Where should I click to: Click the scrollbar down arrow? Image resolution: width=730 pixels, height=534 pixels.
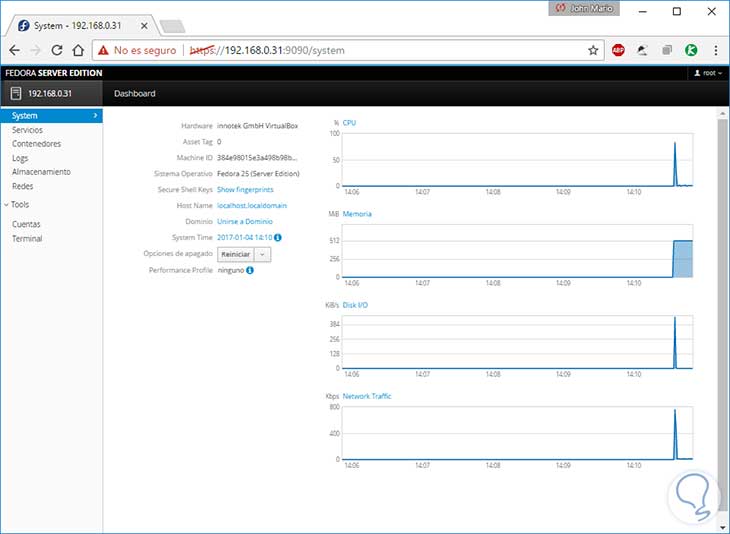[x=723, y=528]
